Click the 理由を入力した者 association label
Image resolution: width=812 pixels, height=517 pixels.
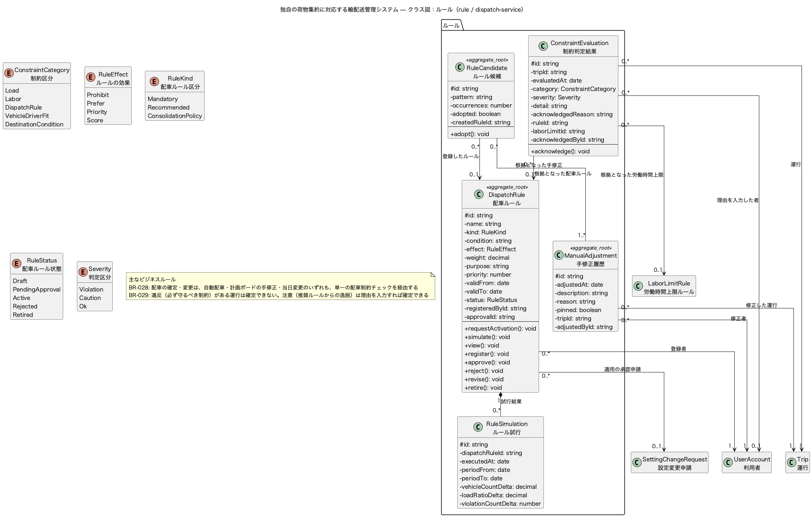pyautogui.click(x=738, y=200)
